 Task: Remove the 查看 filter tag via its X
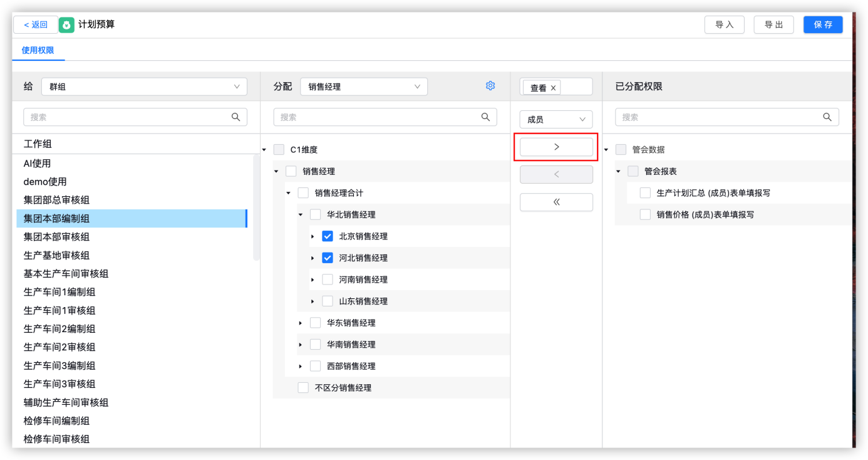[x=554, y=87]
